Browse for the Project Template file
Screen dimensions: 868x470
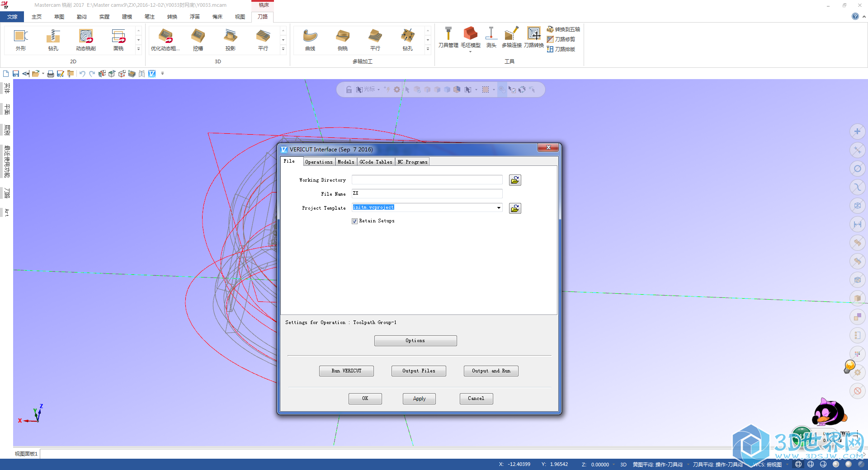(515, 208)
